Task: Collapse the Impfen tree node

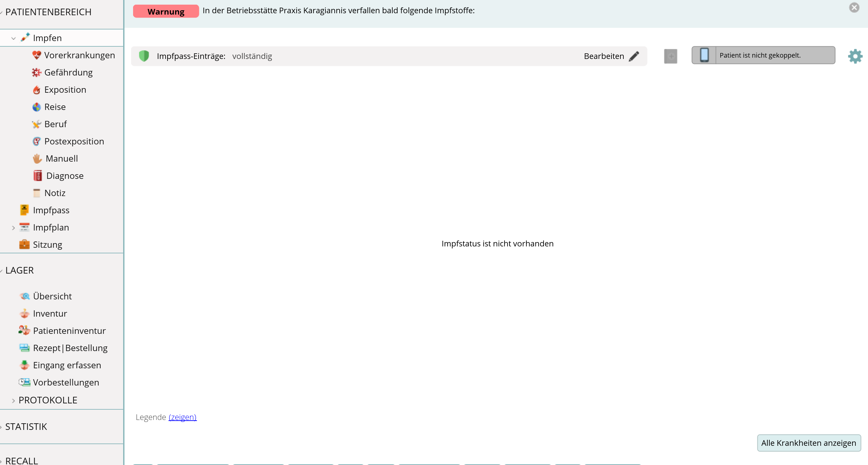Action: 14,38
